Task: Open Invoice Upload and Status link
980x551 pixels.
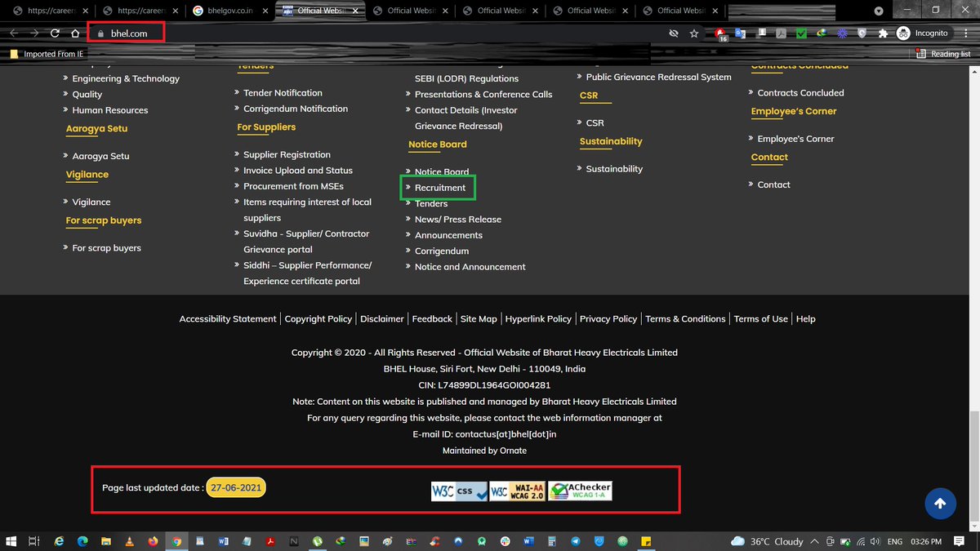Action: point(298,171)
